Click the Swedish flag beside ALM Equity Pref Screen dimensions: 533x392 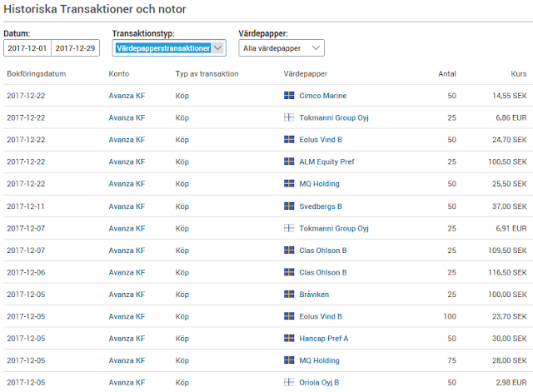pos(289,161)
